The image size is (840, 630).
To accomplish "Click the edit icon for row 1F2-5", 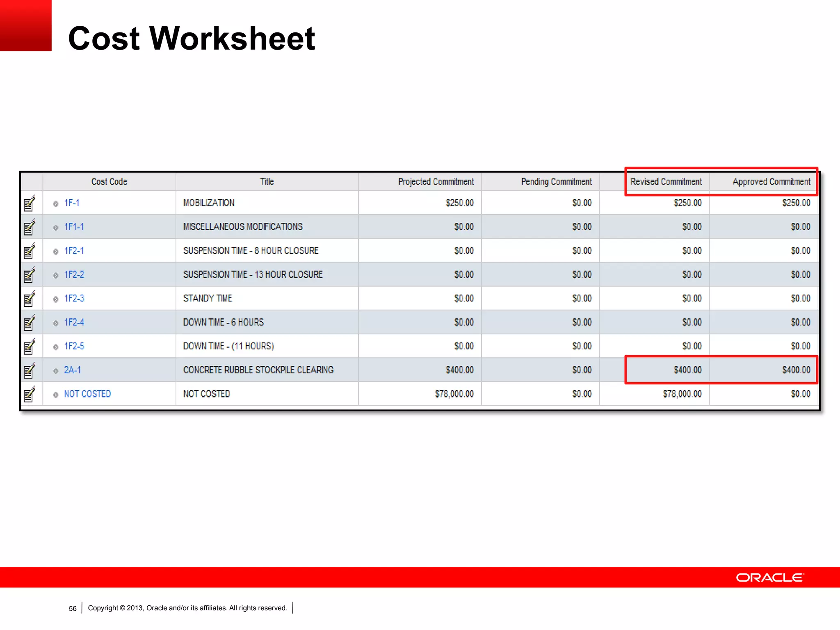I will [30, 346].
